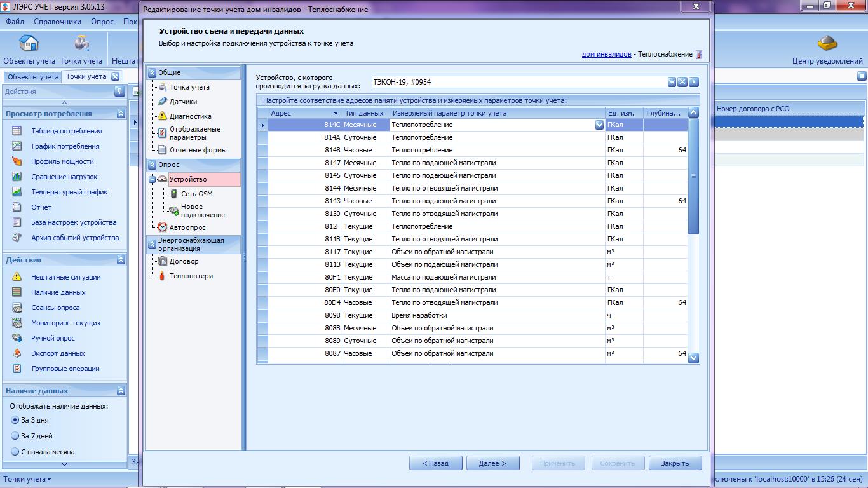
Task: Collapse Устройство tree node
Action: (x=153, y=179)
